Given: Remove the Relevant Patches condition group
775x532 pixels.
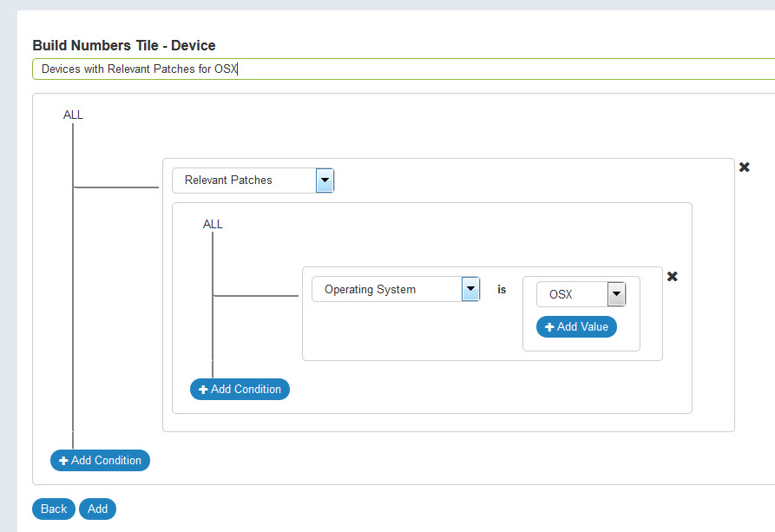Looking at the screenshot, I should pyautogui.click(x=744, y=167).
